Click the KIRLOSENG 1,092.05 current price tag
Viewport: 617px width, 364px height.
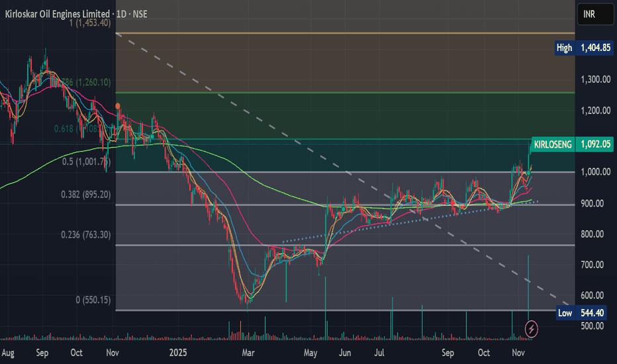coord(573,142)
